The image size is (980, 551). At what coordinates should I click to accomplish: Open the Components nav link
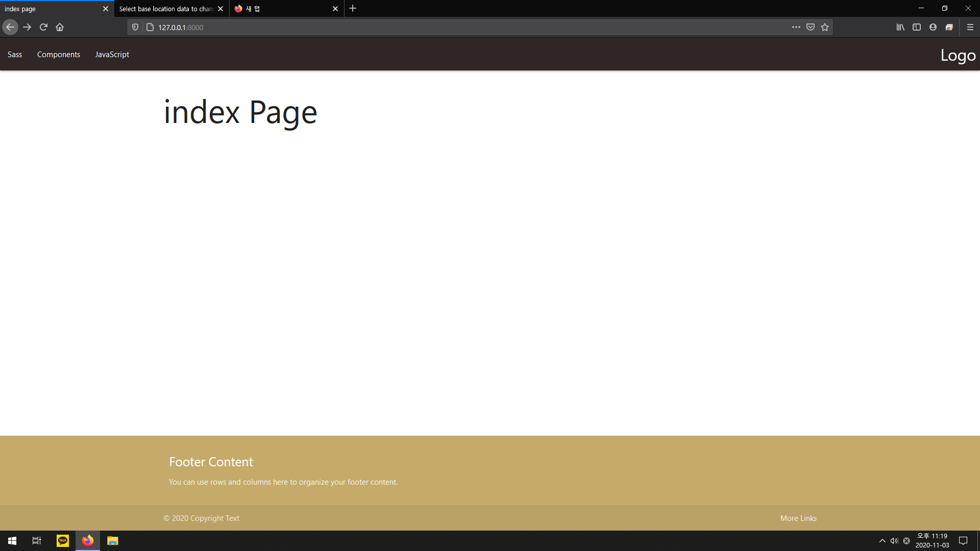point(59,55)
